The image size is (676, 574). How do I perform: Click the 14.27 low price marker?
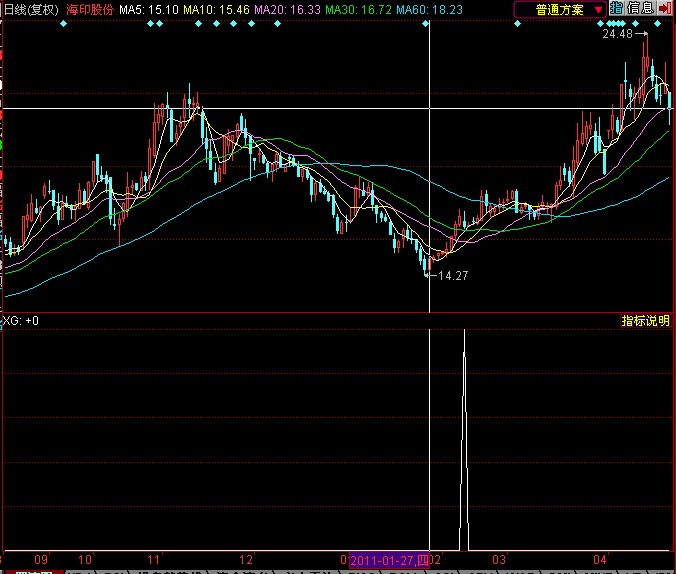453,275
